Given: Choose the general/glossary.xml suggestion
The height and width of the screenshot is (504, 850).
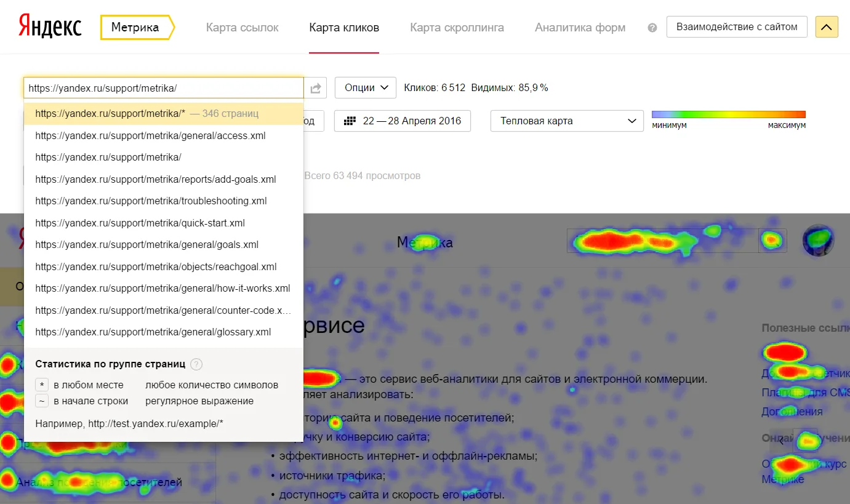Looking at the screenshot, I should [x=164, y=332].
